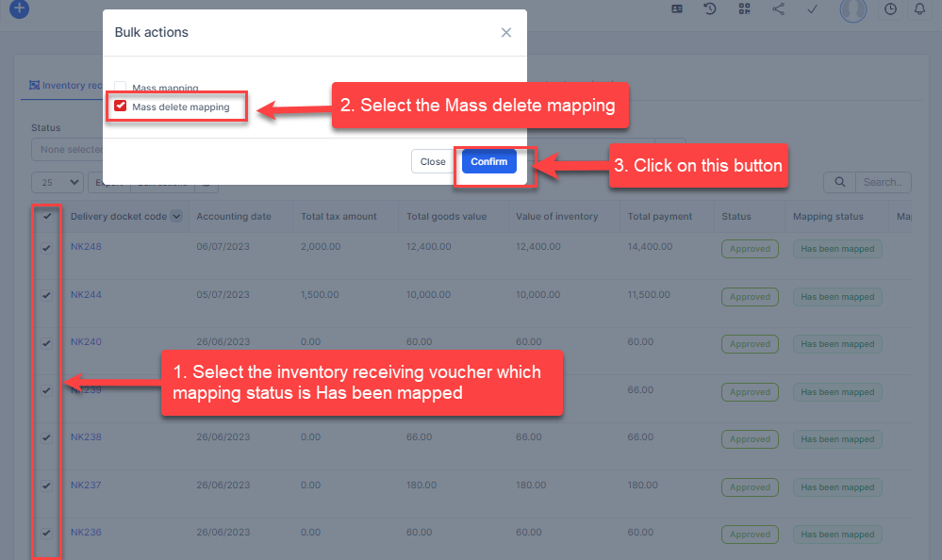Image resolution: width=942 pixels, height=560 pixels.
Task: Enable the Mass mapping checkbox
Action: [x=121, y=88]
